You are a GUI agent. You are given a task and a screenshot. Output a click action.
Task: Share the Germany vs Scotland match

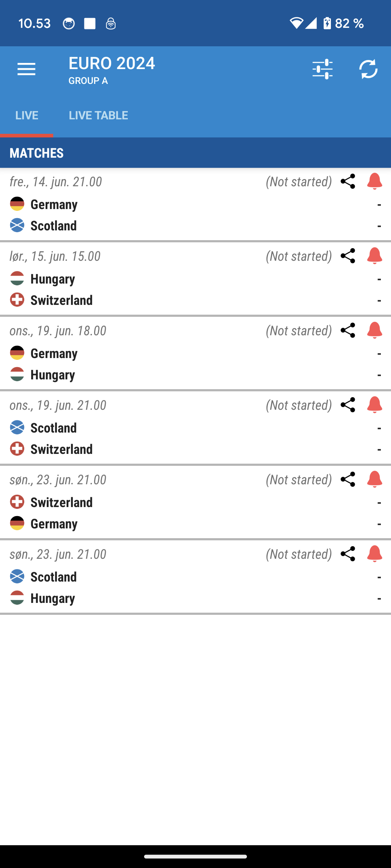pyautogui.click(x=348, y=181)
